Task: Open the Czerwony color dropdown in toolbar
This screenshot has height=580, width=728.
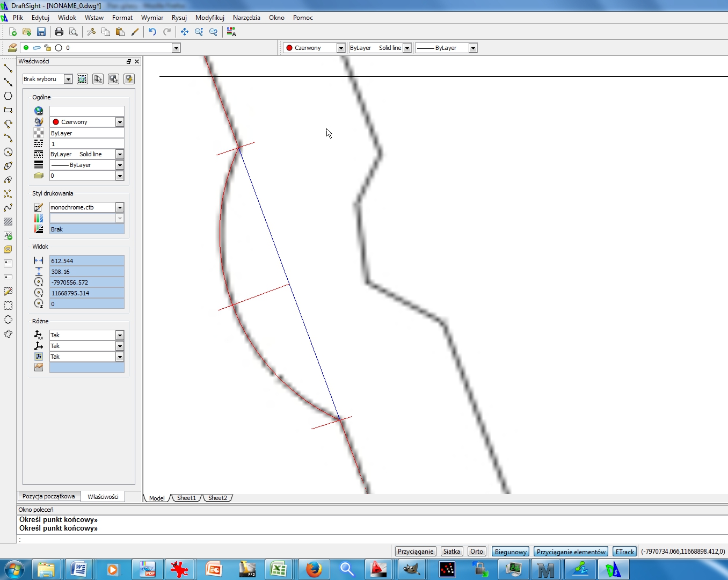Action: tap(340, 48)
